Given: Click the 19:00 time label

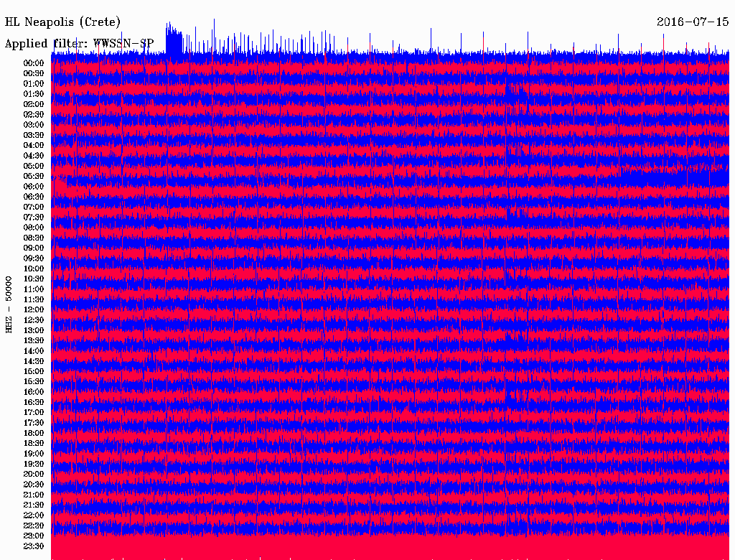Looking at the screenshot, I should 34,454.
